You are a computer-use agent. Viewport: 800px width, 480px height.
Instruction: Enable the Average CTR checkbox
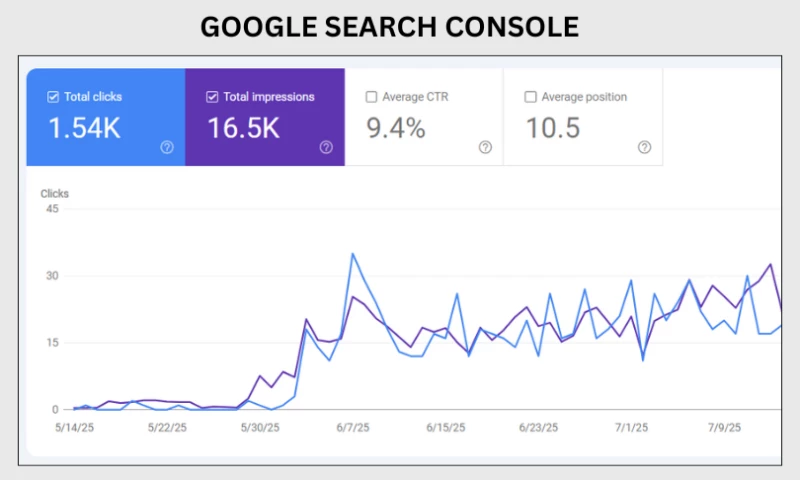point(372,97)
